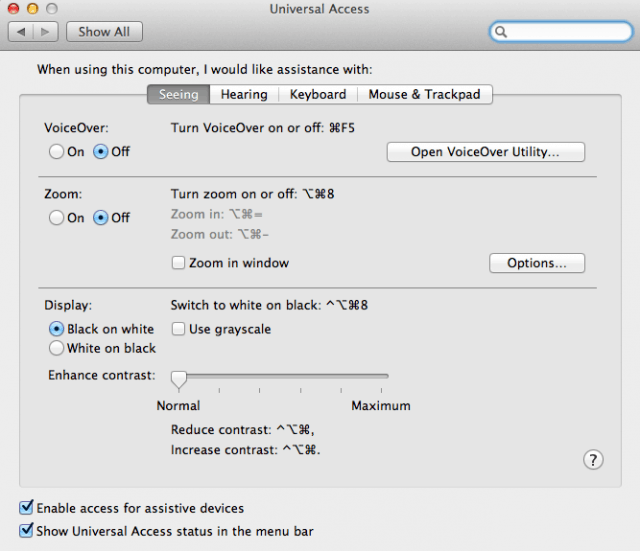Image resolution: width=640 pixels, height=551 pixels.
Task: Turn VoiceOver On
Action: point(56,152)
